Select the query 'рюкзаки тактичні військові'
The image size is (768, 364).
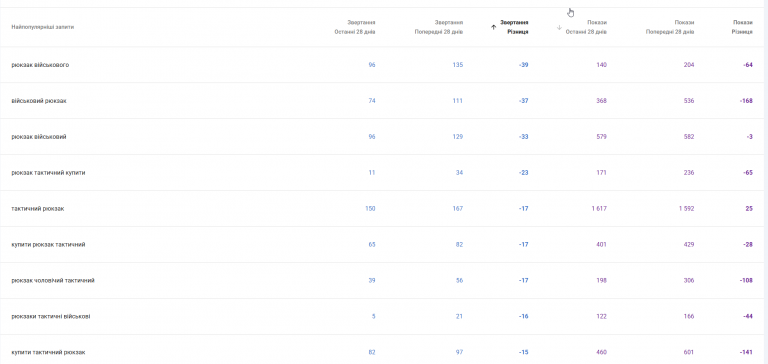51,316
